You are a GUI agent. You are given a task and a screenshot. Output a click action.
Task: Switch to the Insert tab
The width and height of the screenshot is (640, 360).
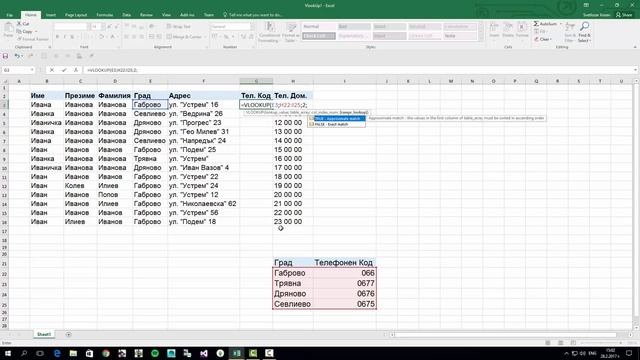point(51,15)
